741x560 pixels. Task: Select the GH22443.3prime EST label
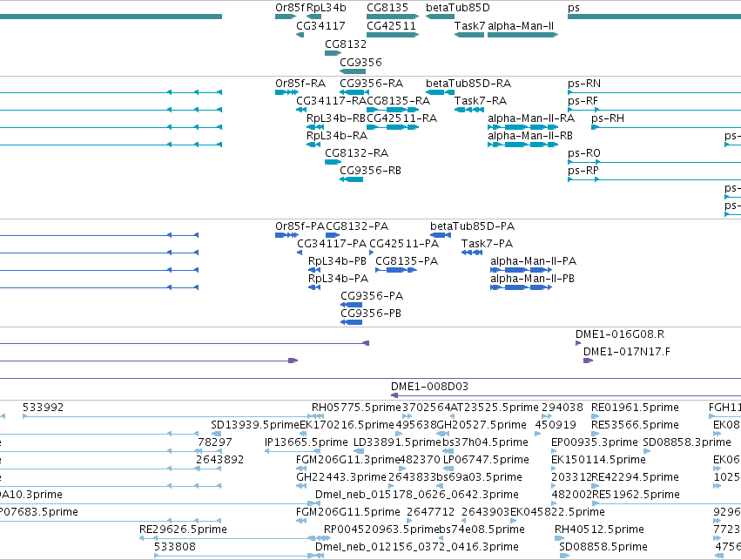(x=340, y=476)
